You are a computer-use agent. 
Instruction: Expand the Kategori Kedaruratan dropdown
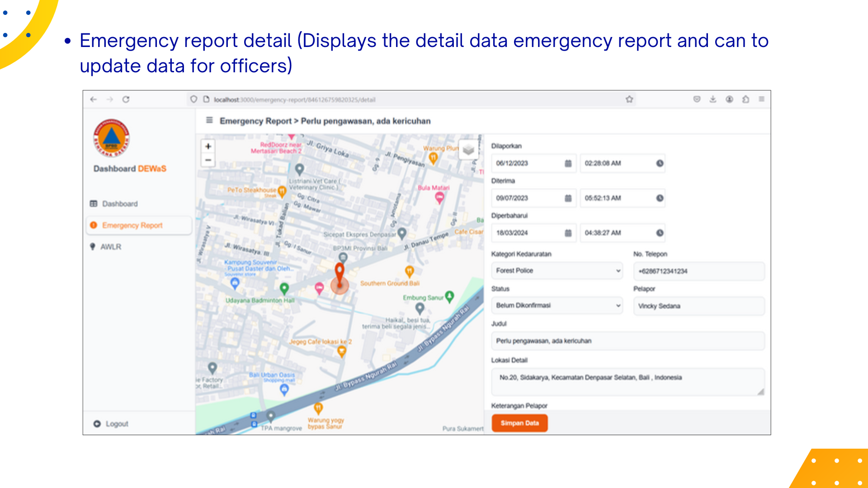click(557, 271)
